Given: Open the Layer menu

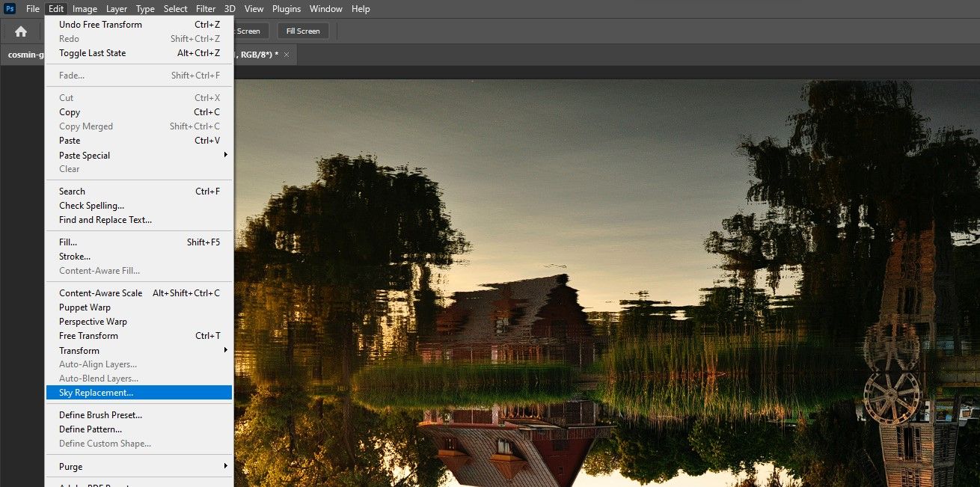Looking at the screenshot, I should 117,9.
